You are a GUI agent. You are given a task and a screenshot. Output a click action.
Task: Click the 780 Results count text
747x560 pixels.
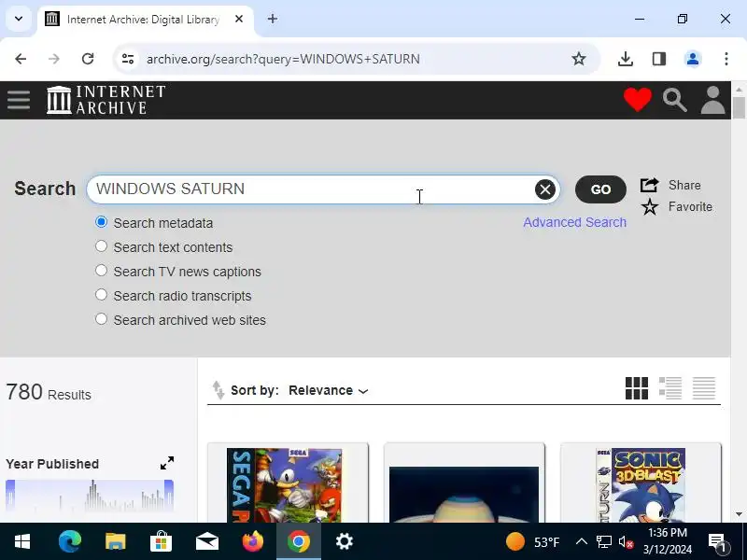coord(49,393)
